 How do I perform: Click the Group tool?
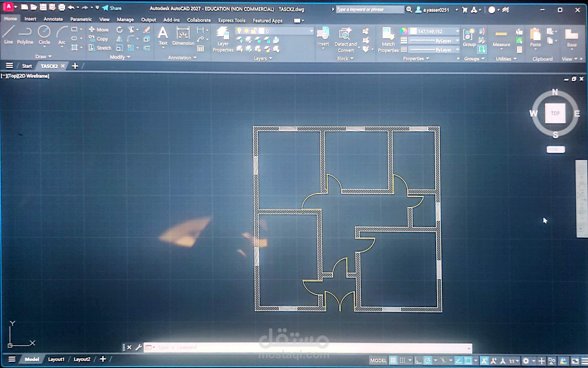(469, 37)
